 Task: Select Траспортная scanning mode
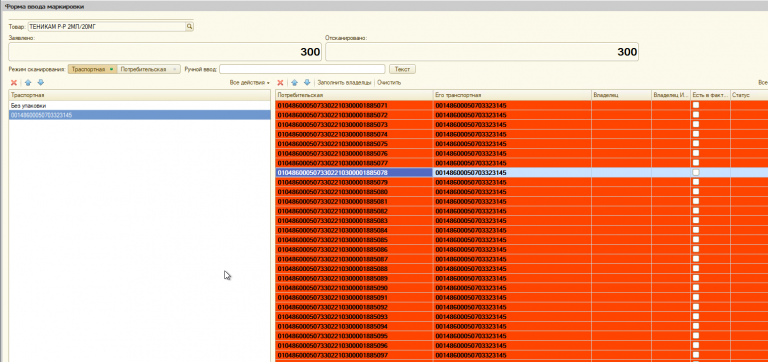(x=93, y=69)
